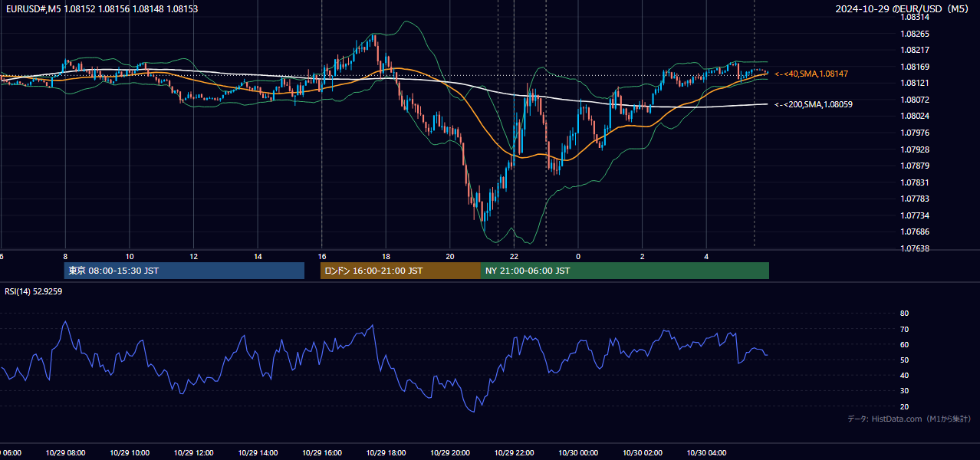Image resolution: width=980 pixels, height=460 pixels.
Task: Click the RSI scale value 20
Action: (x=904, y=406)
